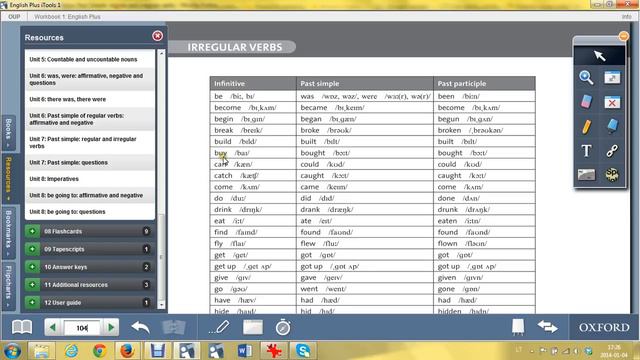
Task: Select the orange pencil tool
Action: [586, 126]
